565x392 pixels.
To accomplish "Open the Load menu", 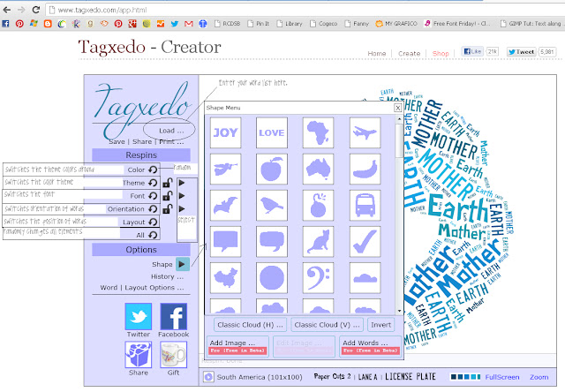I will [171, 131].
